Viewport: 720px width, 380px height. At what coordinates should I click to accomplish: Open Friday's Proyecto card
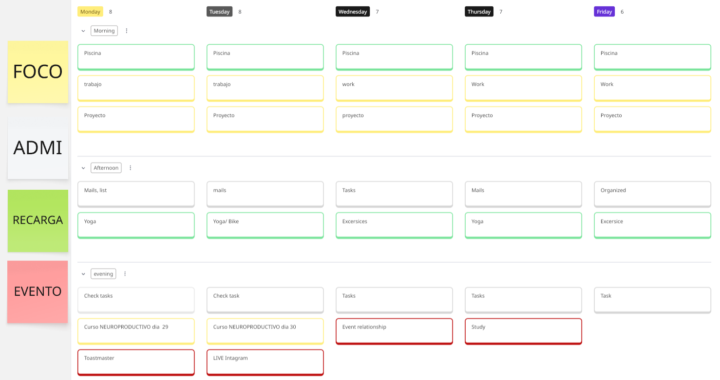point(652,119)
